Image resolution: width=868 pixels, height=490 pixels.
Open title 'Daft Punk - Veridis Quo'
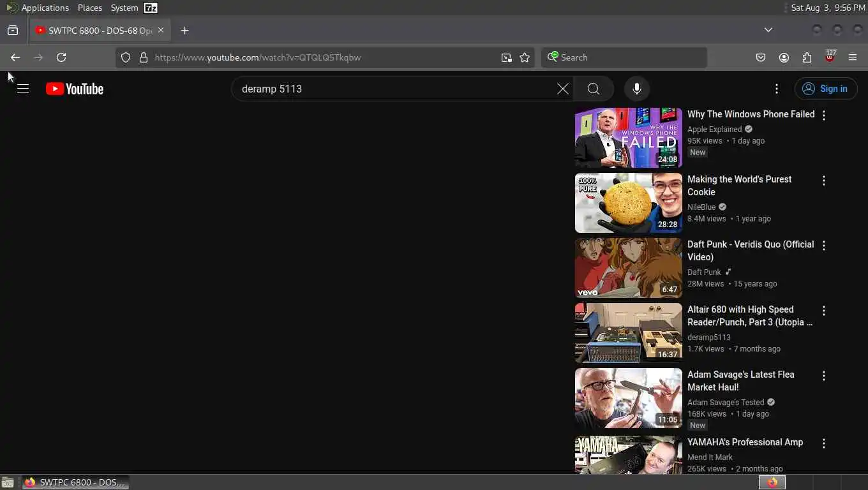(x=751, y=251)
